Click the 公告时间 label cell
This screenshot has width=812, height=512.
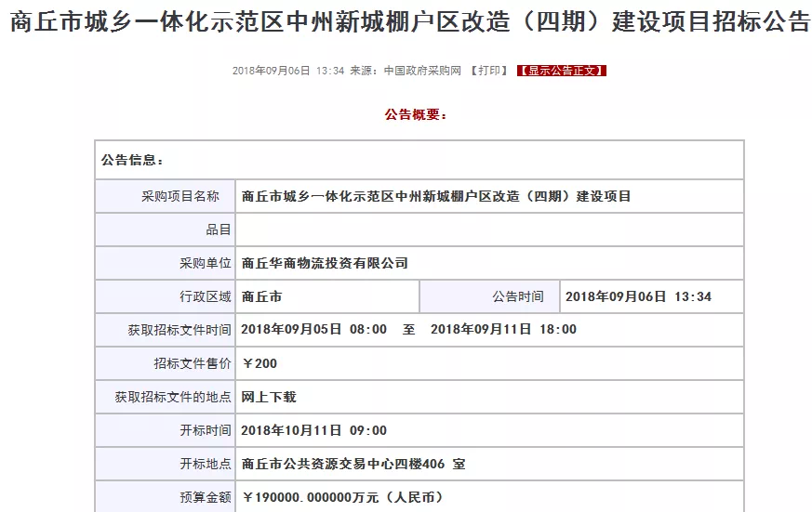click(490, 296)
